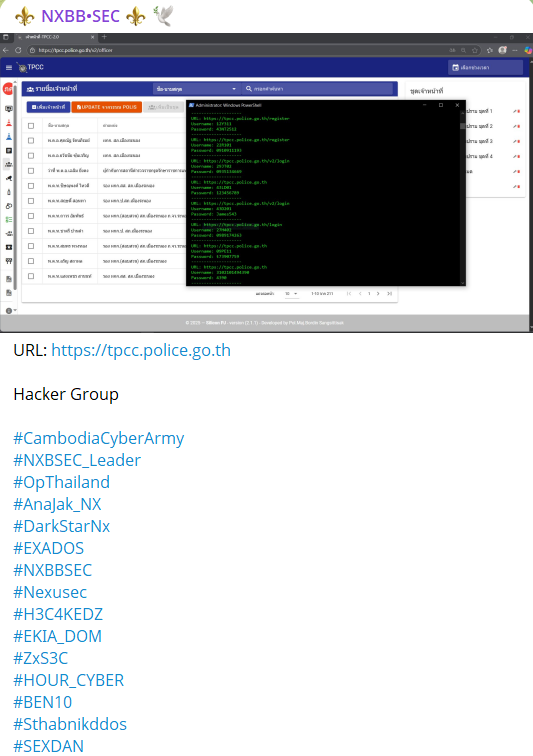The height and width of the screenshot is (756, 533).
Task: Check the last officer row checkbox
Action: point(31,276)
